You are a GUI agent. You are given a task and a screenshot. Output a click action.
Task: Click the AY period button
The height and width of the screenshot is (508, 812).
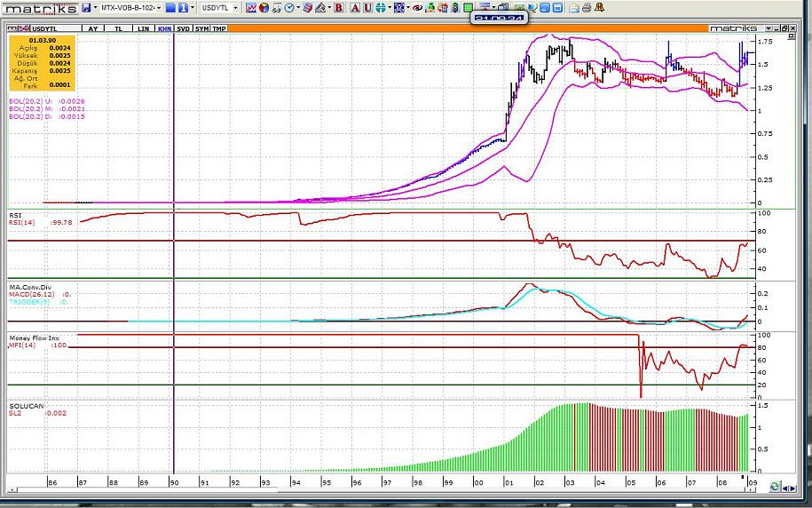pos(92,28)
